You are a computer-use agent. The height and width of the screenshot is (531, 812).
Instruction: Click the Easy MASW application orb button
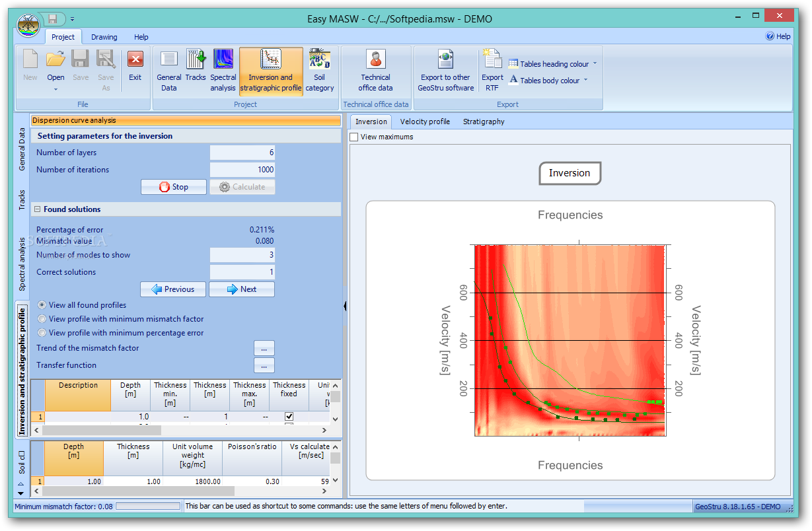(x=28, y=27)
